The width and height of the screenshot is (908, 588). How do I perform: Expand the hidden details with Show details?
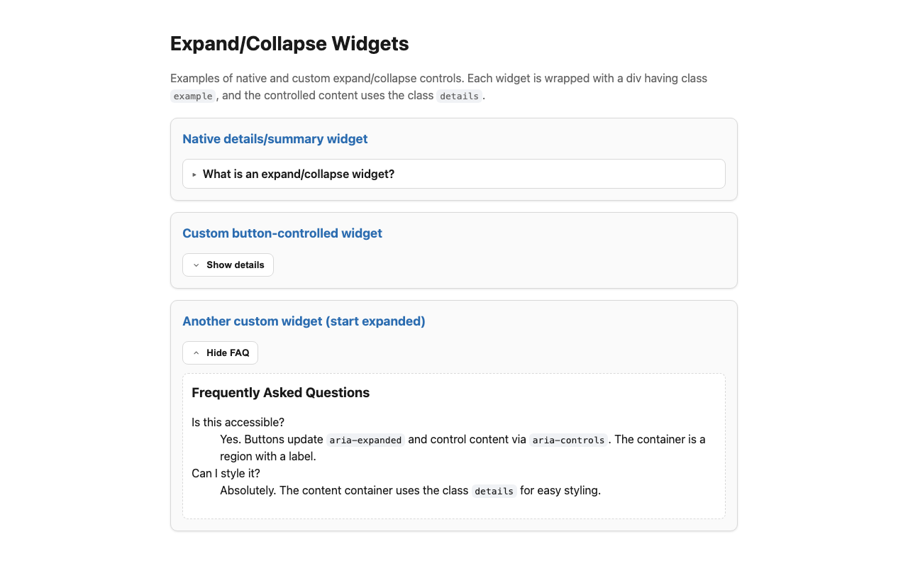click(x=228, y=265)
